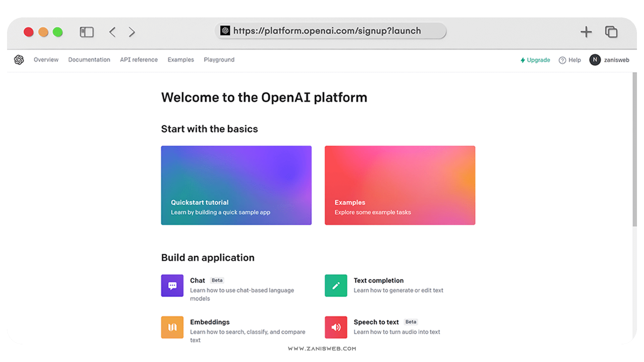Open the zanisweb account menu
644x362 pixels.
(x=609, y=60)
